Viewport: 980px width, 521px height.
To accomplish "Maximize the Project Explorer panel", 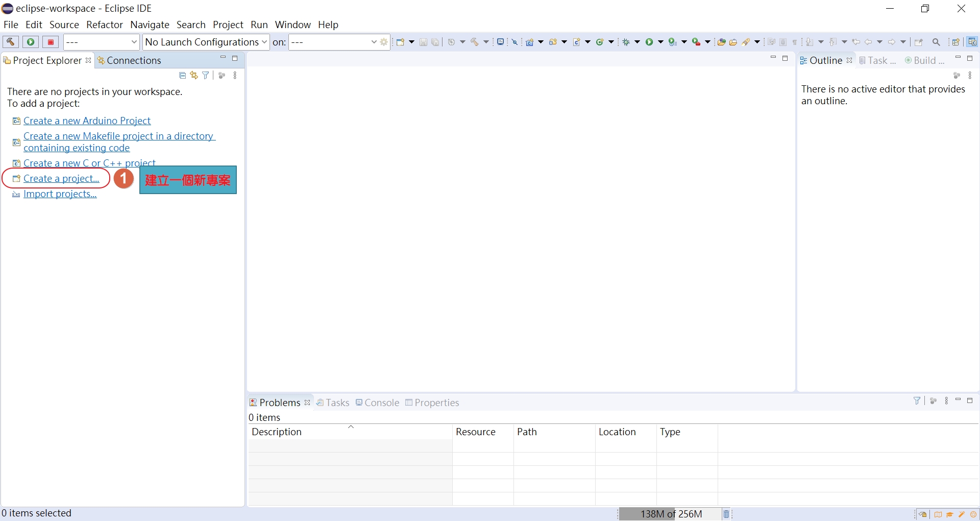I will point(235,58).
